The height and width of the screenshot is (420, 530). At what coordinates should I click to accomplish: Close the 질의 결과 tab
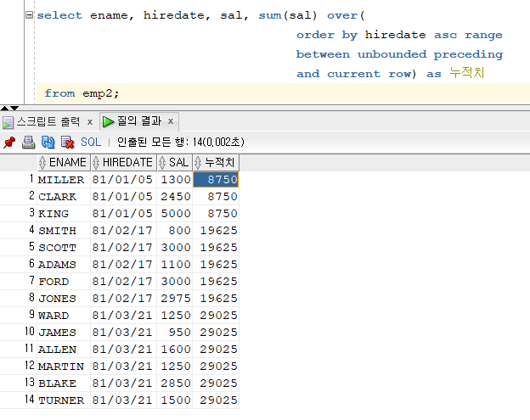171,121
